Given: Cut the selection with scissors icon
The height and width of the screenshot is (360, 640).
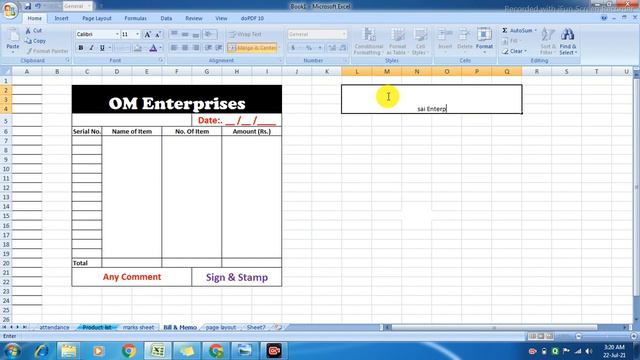Looking at the screenshot, I should (33, 31).
